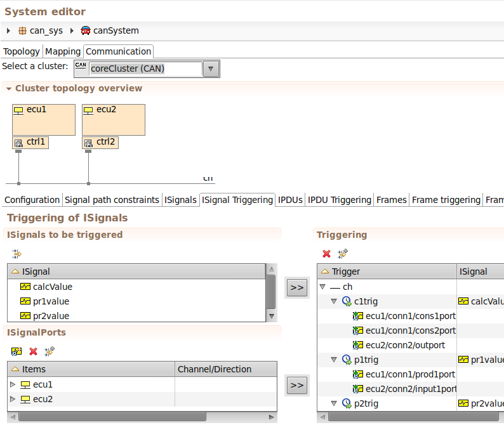Collapse the c1trig trigger node
504x425 pixels.
(x=334, y=301)
